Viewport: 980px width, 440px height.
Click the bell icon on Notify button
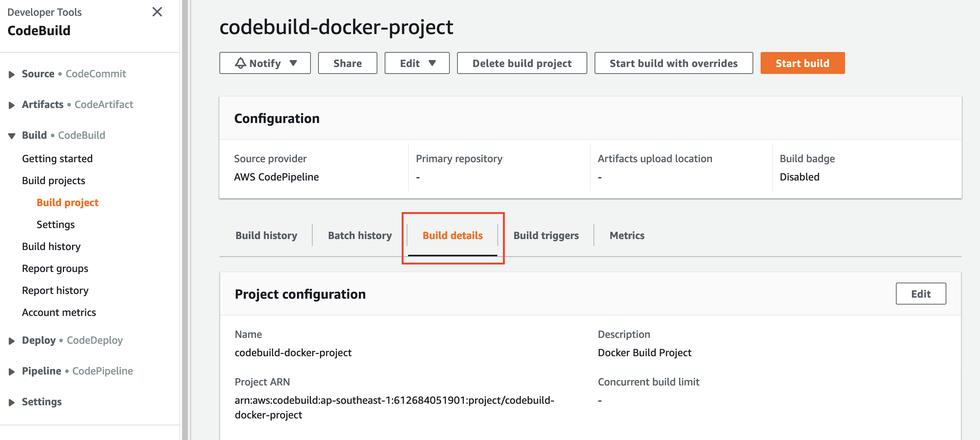coord(240,63)
